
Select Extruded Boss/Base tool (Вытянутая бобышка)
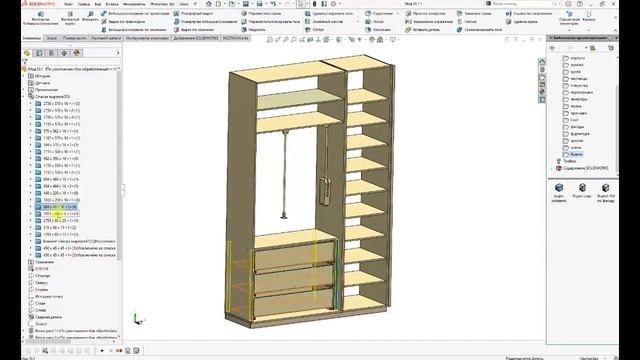coord(41,19)
